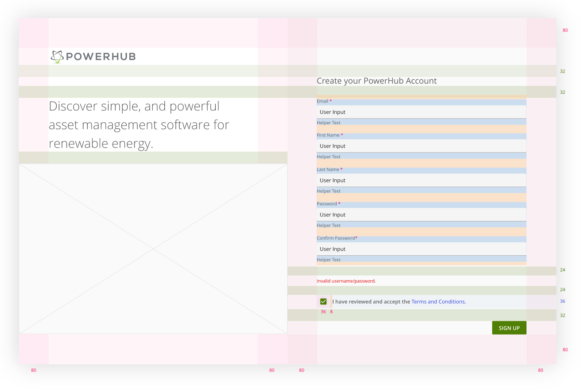Uncheck the Terms and Conditions checkbox

coord(323,302)
